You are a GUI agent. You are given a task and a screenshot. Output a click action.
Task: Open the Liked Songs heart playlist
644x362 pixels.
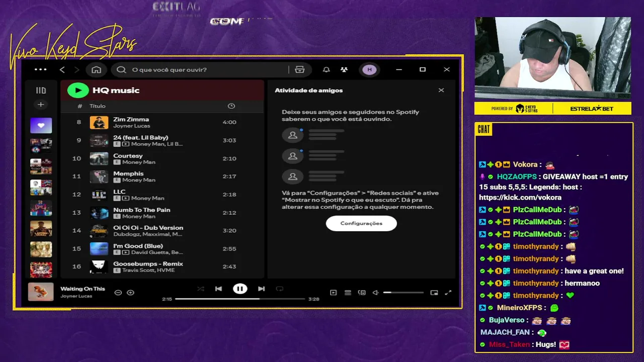pos(41,125)
